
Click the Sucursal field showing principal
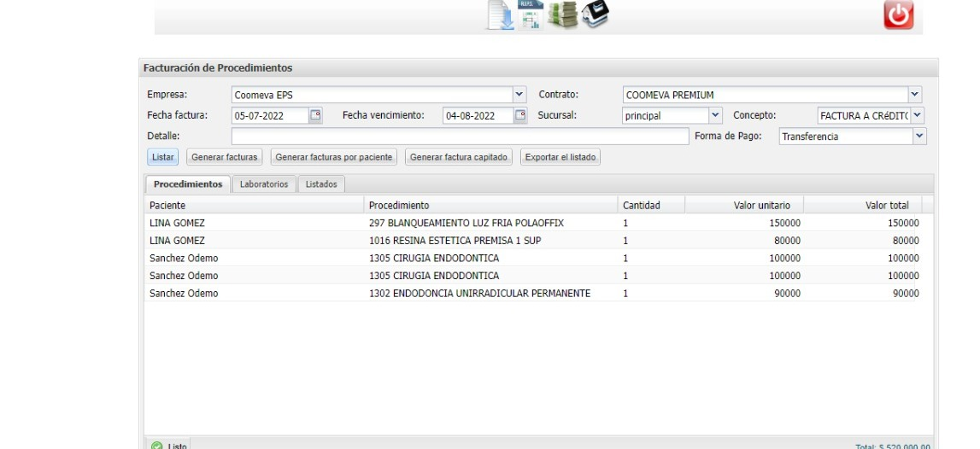(x=666, y=115)
